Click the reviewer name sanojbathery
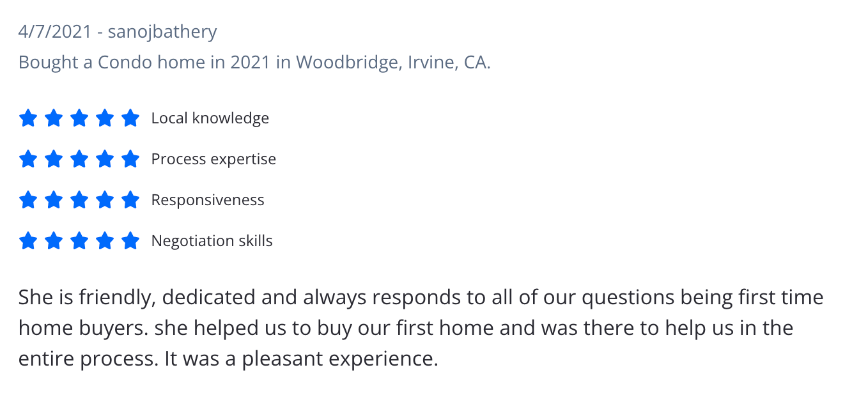 click(x=162, y=32)
